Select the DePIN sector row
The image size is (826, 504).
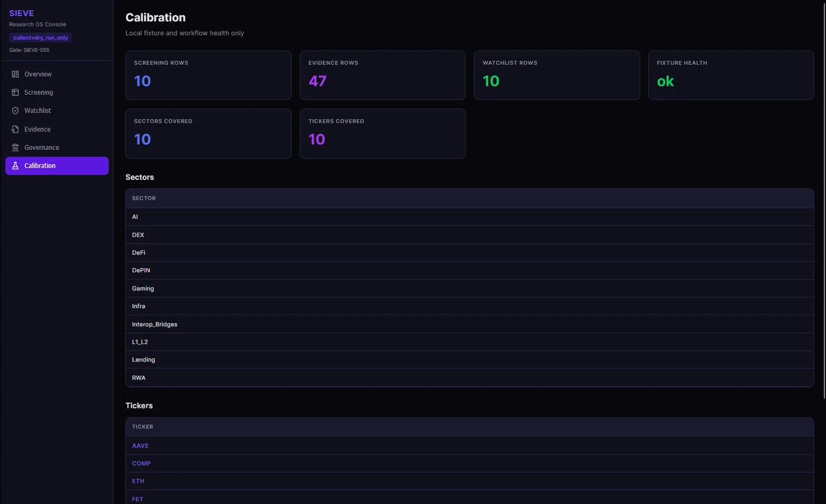click(470, 271)
